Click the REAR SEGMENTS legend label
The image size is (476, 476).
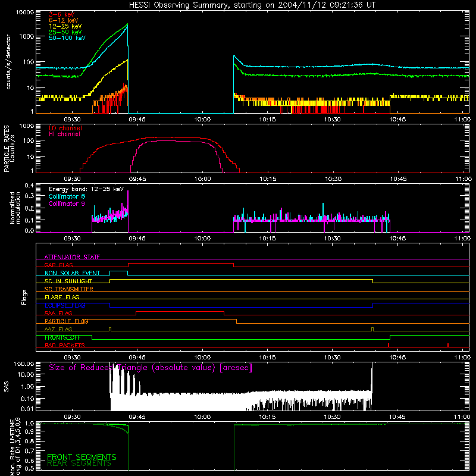[x=79, y=464]
